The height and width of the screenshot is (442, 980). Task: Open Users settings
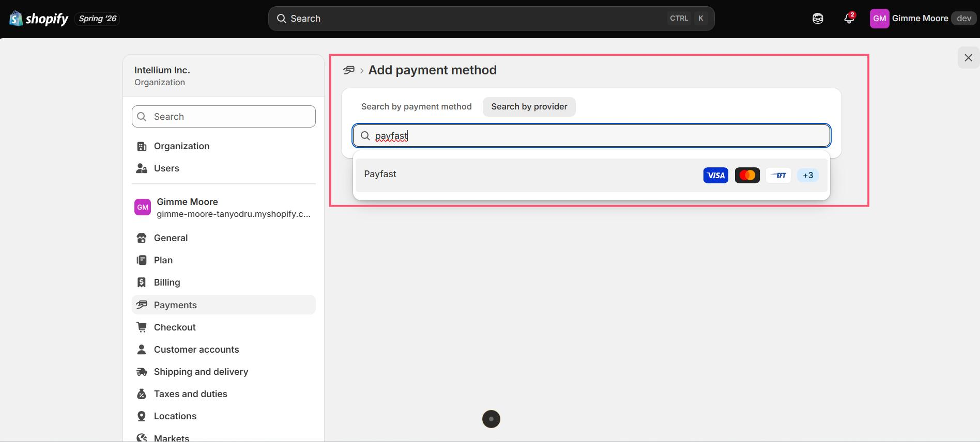click(x=223, y=168)
